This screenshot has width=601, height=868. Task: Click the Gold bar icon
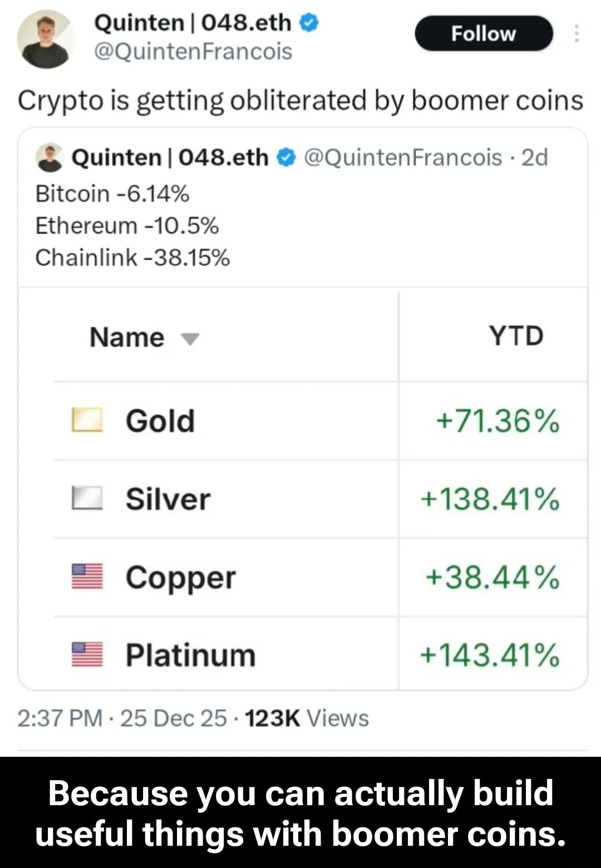pyautogui.click(x=87, y=420)
